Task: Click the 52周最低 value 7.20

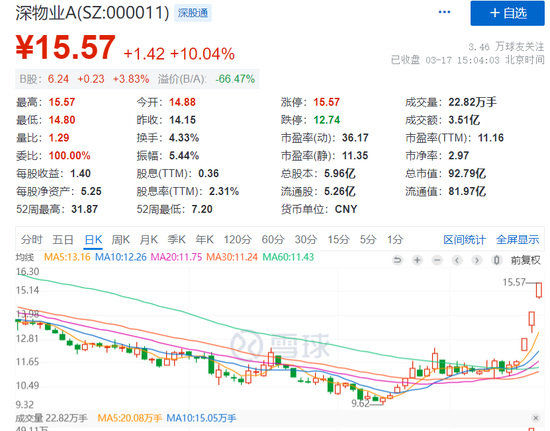Action: [x=202, y=209]
